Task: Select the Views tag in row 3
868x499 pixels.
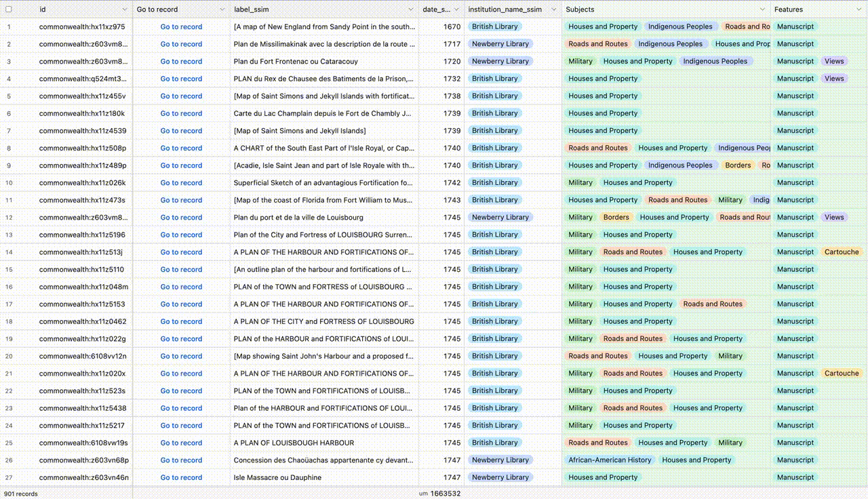Action: click(x=834, y=61)
